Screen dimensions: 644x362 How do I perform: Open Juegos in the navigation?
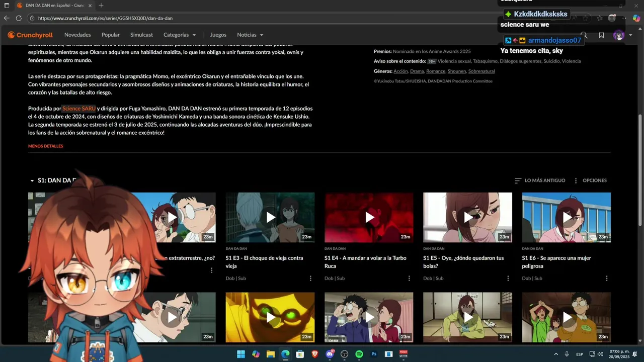tap(218, 35)
